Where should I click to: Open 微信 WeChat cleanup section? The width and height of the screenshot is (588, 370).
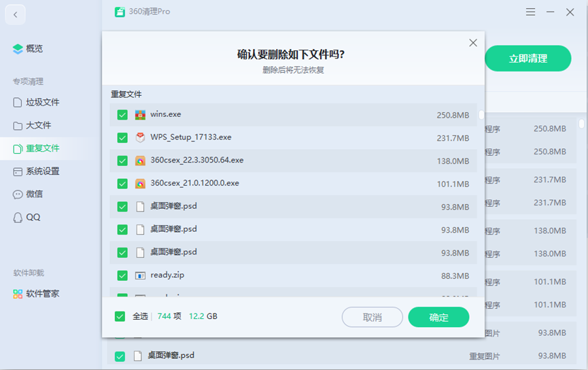pos(28,195)
